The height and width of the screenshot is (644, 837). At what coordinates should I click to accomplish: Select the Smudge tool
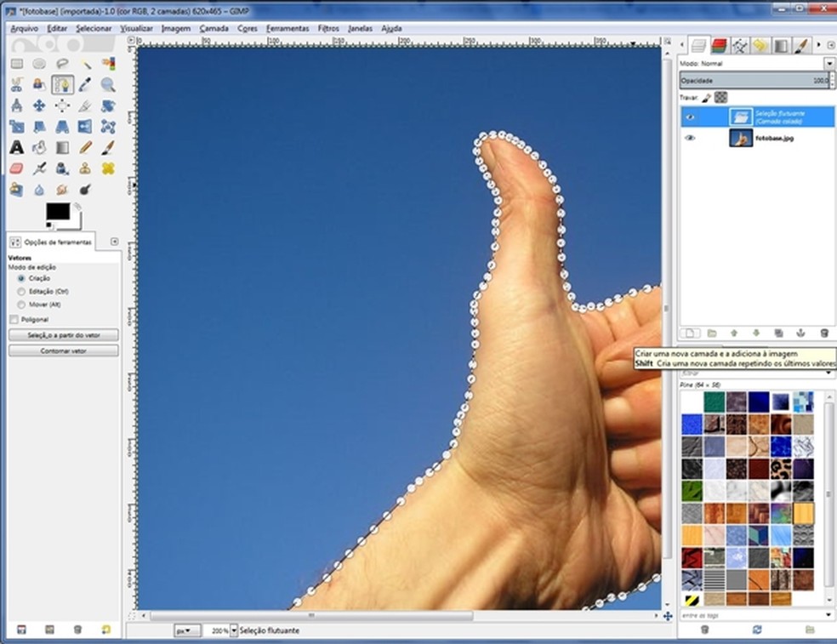click(62, 190)
